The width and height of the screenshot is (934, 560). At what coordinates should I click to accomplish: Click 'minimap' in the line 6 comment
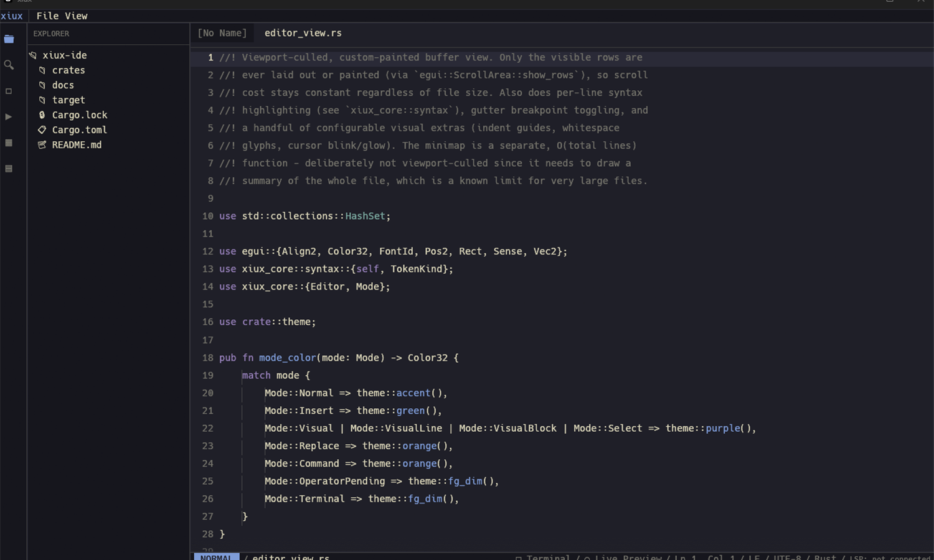tap(445, 146)
